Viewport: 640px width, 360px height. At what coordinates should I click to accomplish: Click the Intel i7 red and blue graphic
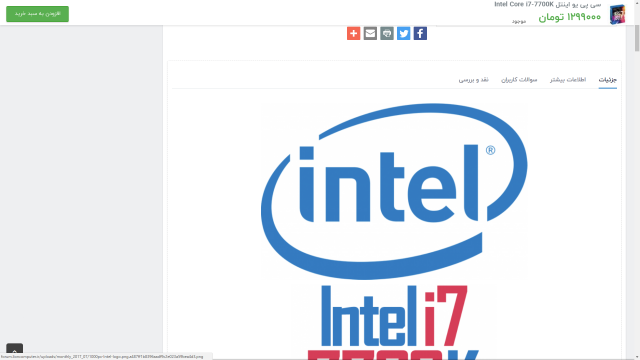pos(393,322)
